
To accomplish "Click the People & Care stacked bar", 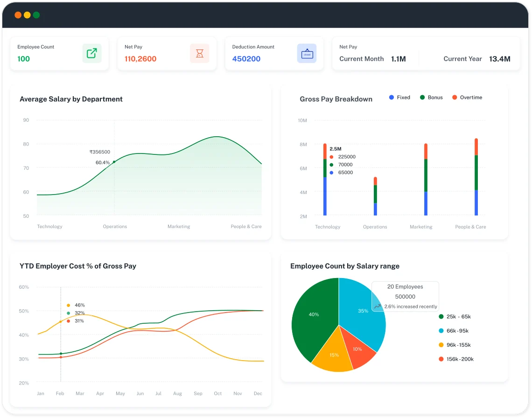I will tap(476, 177).
